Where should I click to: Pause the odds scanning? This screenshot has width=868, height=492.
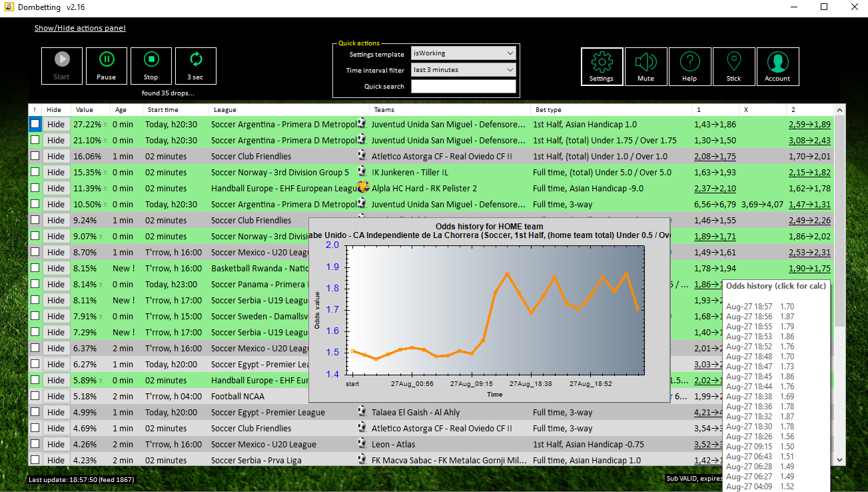tap(107, 66)
